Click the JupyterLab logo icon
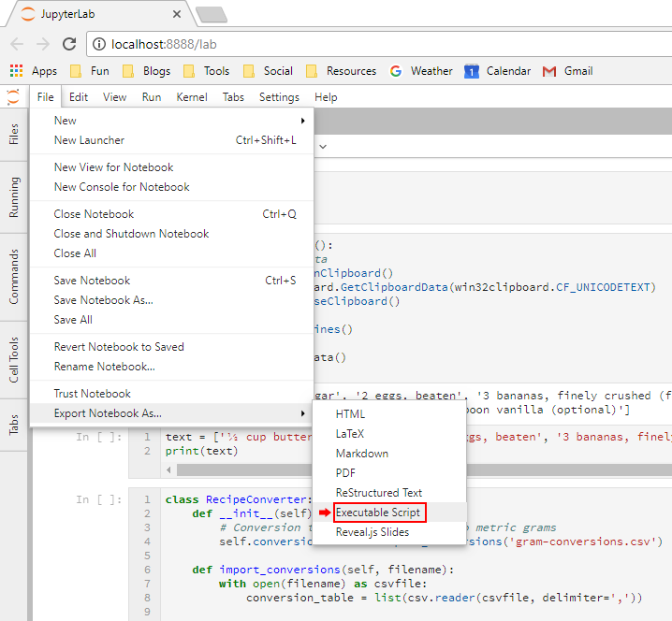672x621 pixels. click(x=13, y=96)
